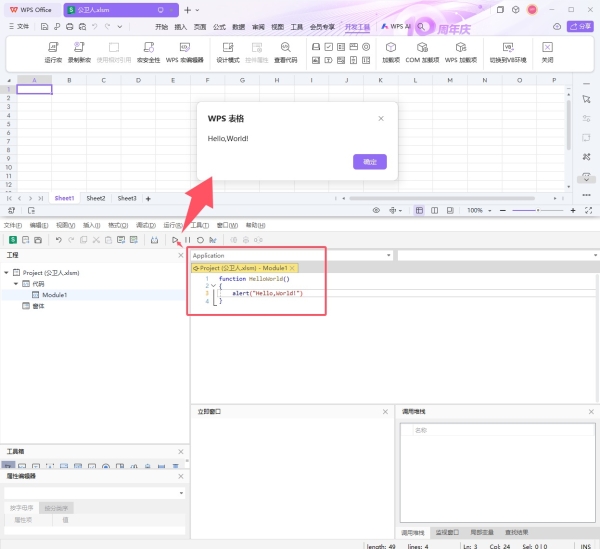The width and height of the screenshot is (600, 549).
Task: Select the 查找结果 (Find Results) tab
Action: pos(516,532)
